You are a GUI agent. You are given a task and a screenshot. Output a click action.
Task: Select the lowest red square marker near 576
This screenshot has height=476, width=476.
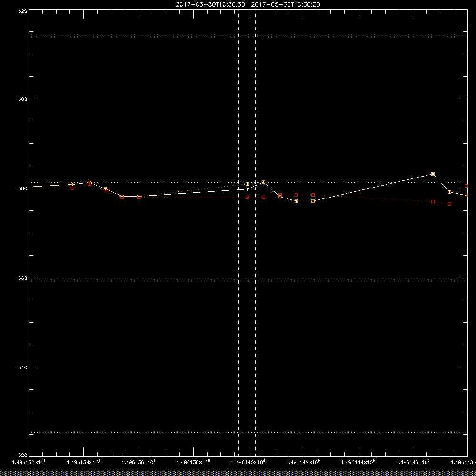[450, 204]
